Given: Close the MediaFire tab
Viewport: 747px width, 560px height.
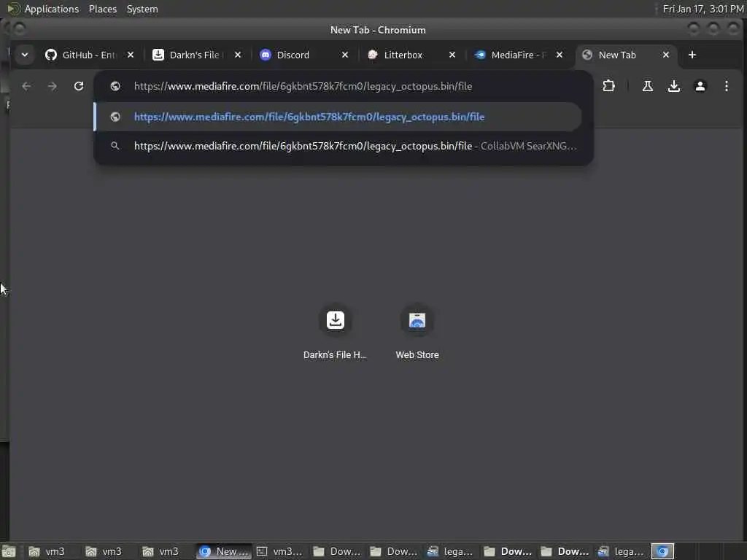Looking at the screenshot, I should click(x=560, y=55).
